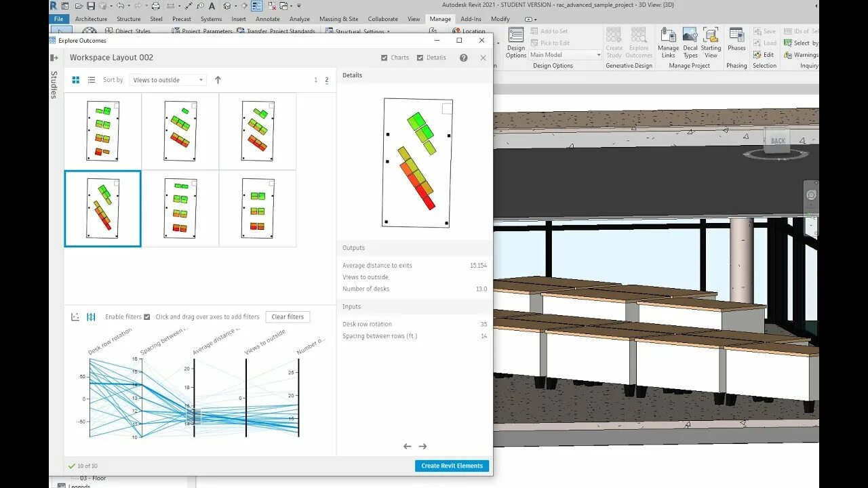Screen dimensions: 868x488
Task: Click the Text tool icon in quick access toolbar
Action: [x=212, y=5]
